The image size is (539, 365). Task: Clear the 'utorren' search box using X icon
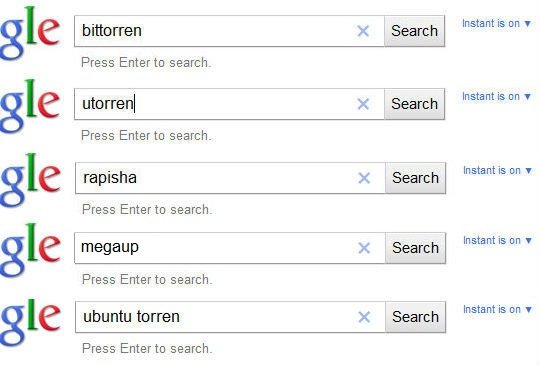[363, 104]
